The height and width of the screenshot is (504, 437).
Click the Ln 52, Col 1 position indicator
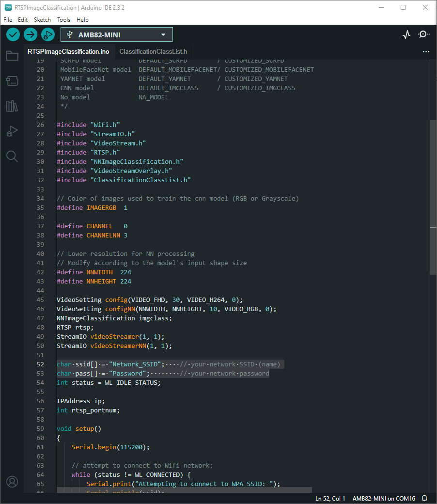pos(330,498)
